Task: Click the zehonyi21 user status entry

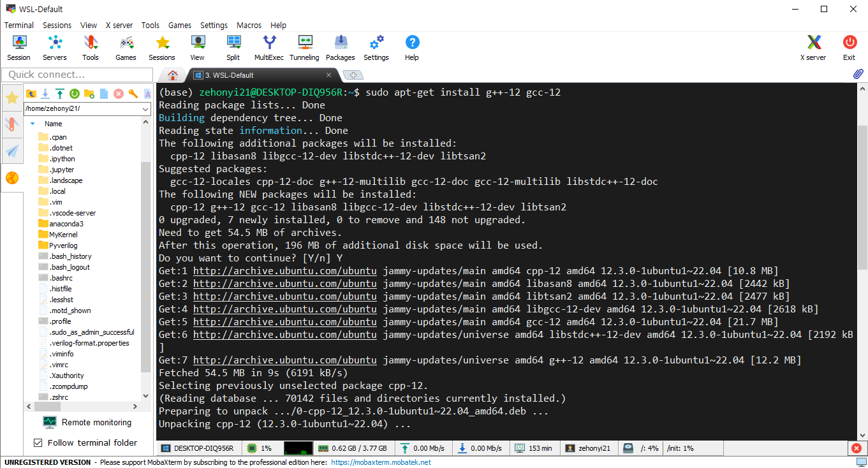Action: pos(589,448)
